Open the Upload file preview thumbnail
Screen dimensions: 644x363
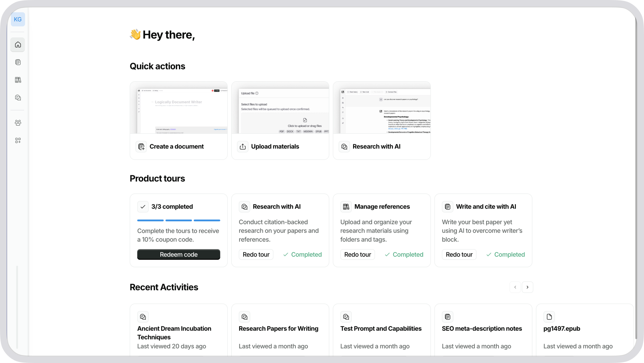point(280,108)
